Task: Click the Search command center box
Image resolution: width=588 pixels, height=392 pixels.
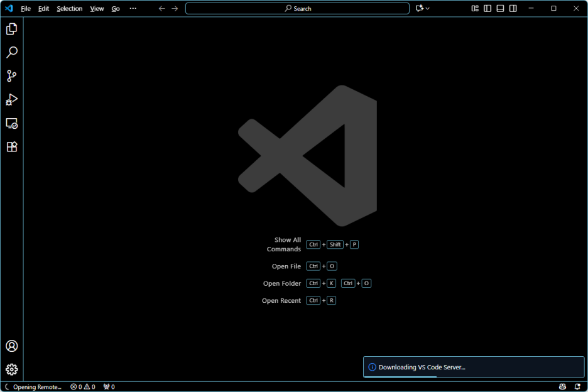Action: click(297, 8)
